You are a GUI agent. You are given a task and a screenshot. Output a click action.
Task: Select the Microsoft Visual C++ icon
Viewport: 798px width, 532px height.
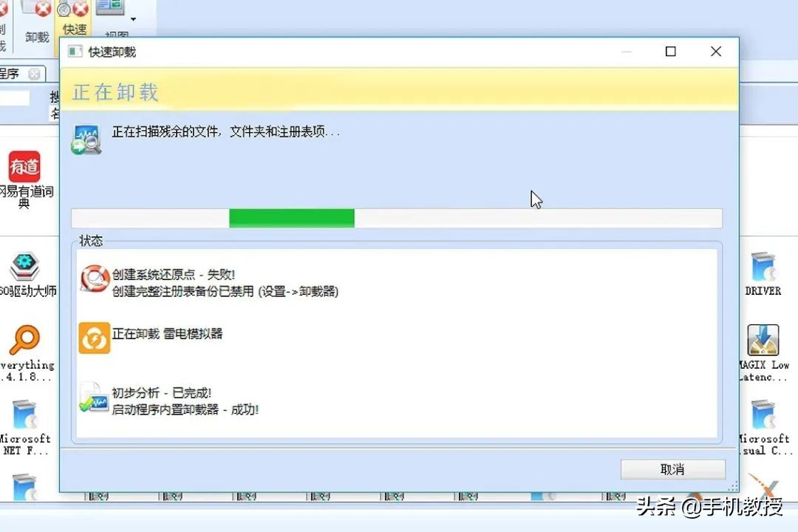coord(763,415)
